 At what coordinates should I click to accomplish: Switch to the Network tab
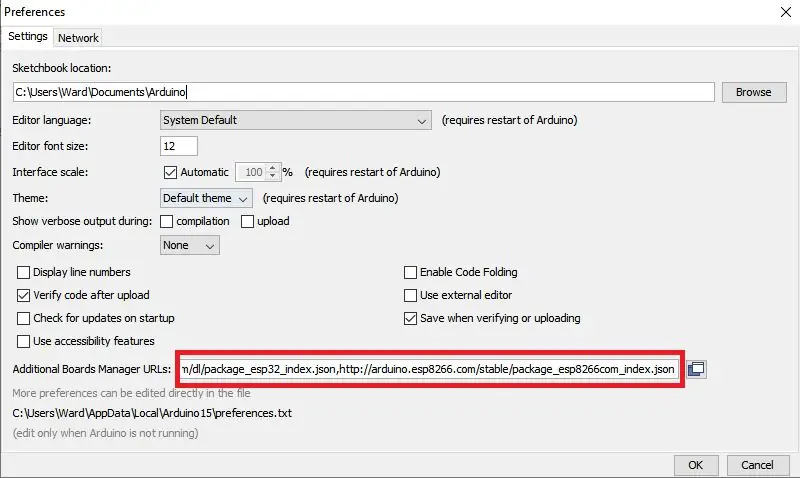click(x=78, y=38)
